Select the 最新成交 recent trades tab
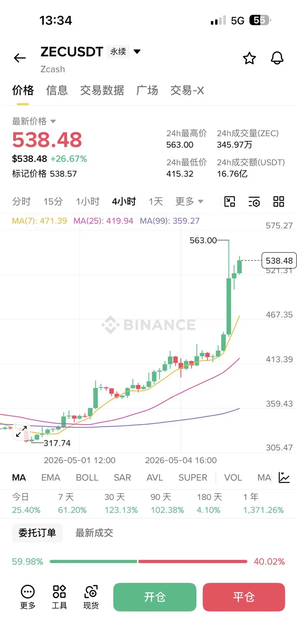Screen dimensions: 297x644 94,533
